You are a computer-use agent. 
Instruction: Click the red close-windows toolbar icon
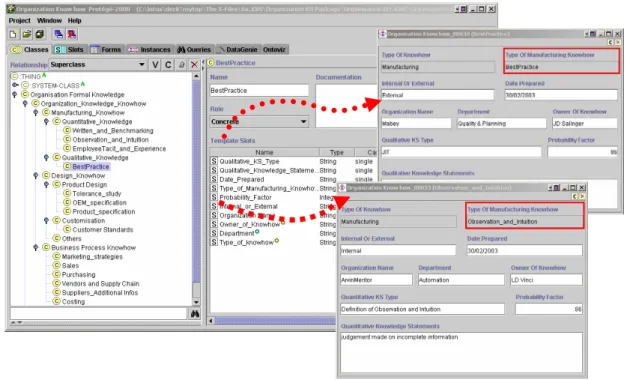(x=72, y=34)
